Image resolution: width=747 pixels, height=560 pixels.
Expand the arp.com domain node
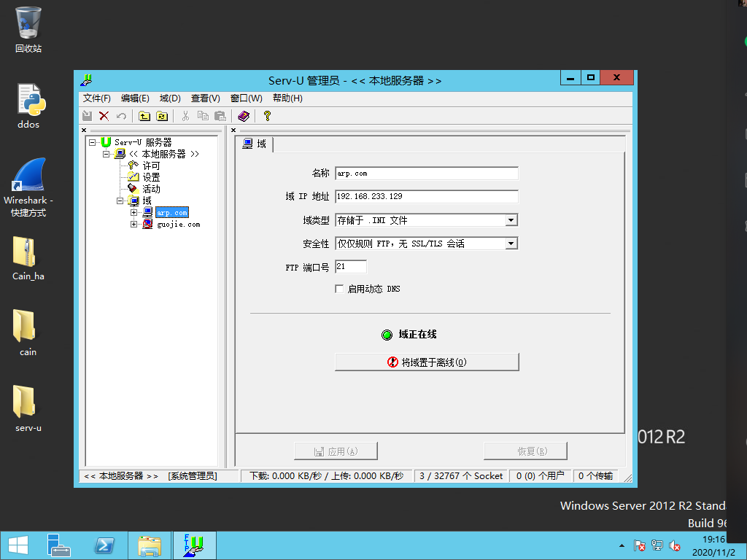pyautogui.click(x=134, y=212)
